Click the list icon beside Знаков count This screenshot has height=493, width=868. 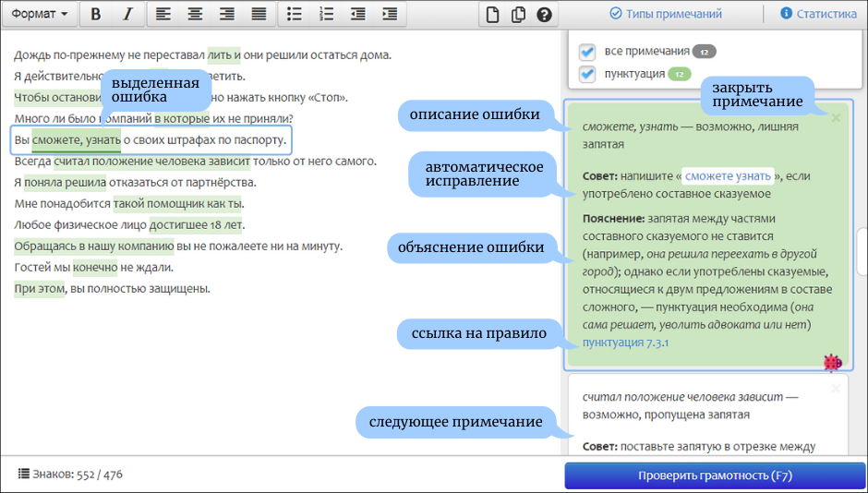point(23,474)
